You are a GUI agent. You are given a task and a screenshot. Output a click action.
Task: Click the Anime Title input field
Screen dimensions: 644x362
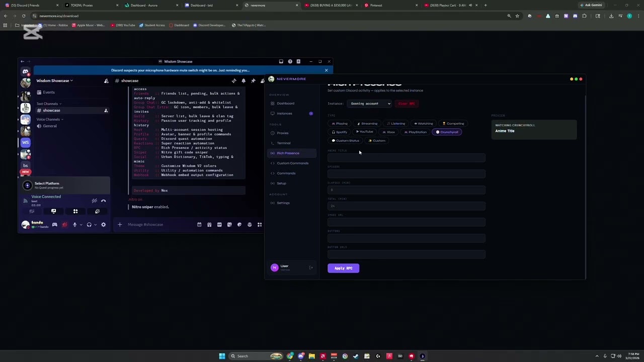click(407, 158)
